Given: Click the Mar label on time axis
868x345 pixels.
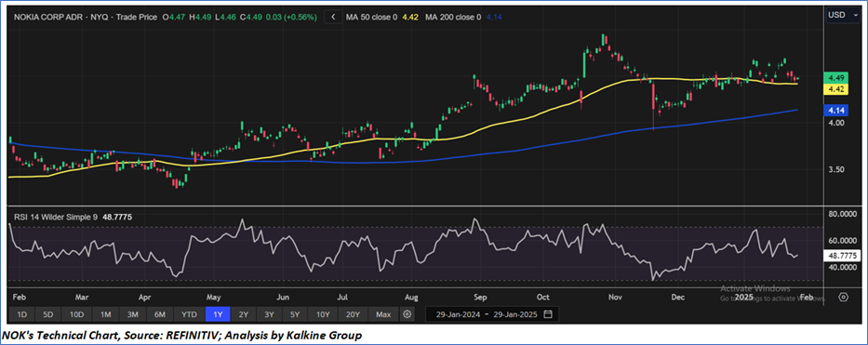Looking at the screenshot, I should 81,297.
